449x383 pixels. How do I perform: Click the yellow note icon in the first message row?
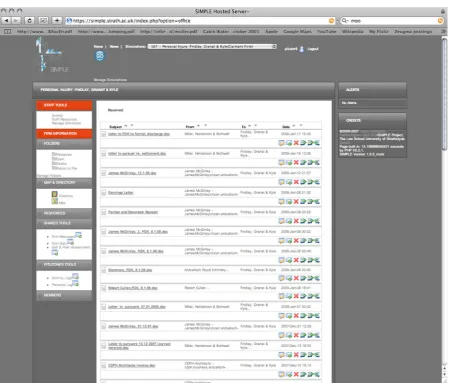coord(281,143)
